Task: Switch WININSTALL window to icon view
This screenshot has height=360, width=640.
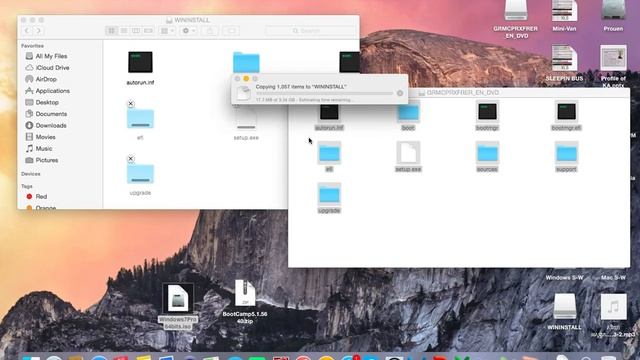Action: click(x=111, y=31)
